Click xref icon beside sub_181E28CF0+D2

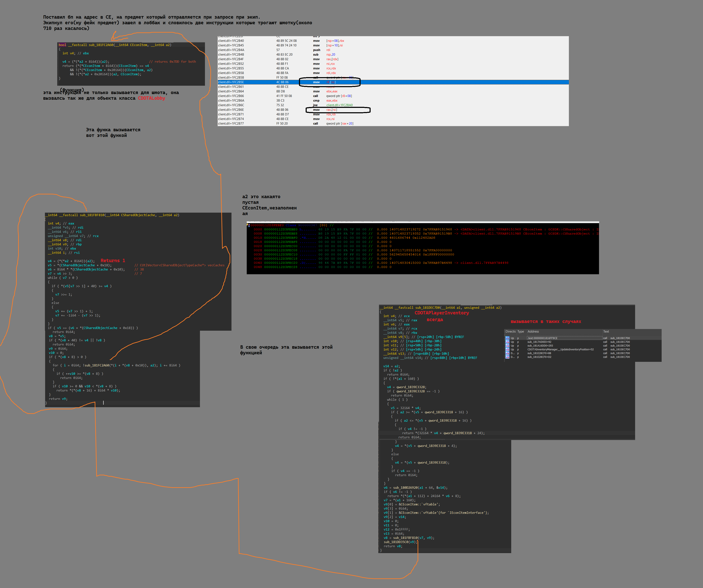507,357
